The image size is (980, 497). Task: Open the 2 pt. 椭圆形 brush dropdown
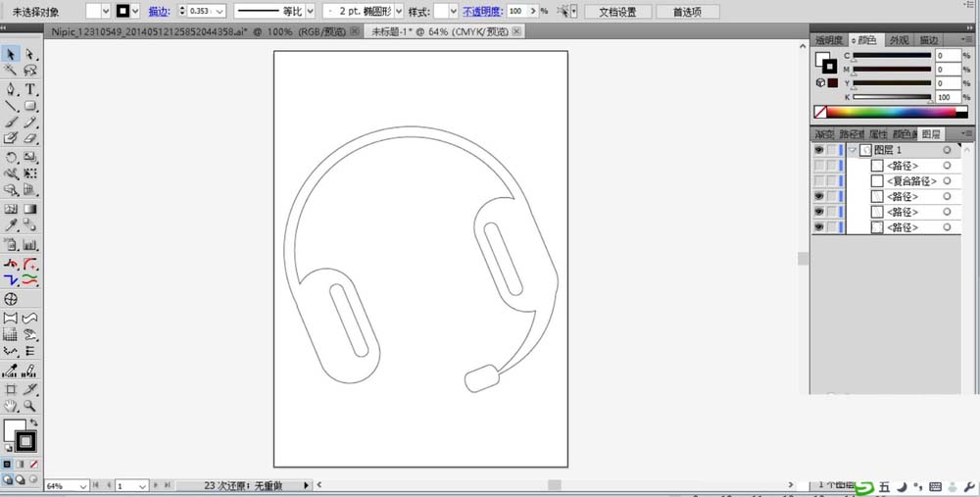point(399,11)
